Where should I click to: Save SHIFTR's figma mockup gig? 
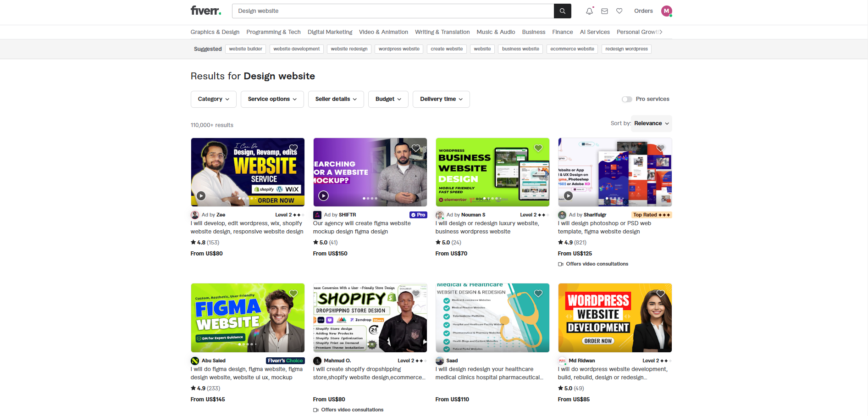point(416,148)
